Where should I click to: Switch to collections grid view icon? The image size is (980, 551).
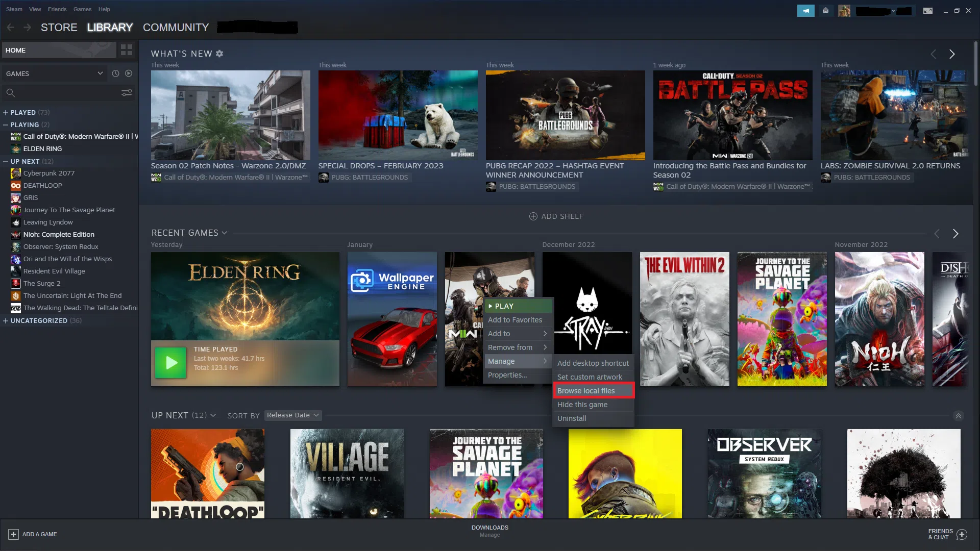coord(126,50)
